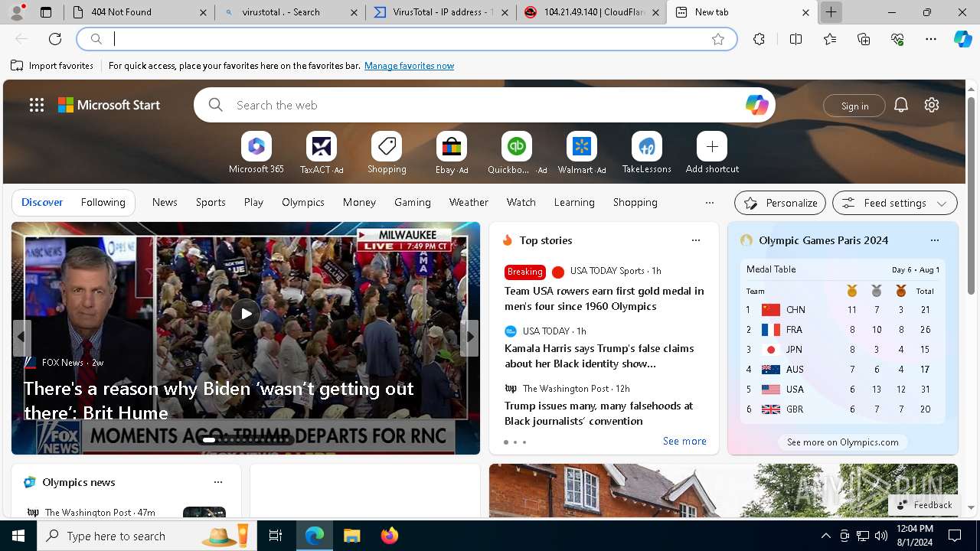Open the Copilot sidebar icon
The height and width of the screenshot is (551, 980).
point(962,39)
